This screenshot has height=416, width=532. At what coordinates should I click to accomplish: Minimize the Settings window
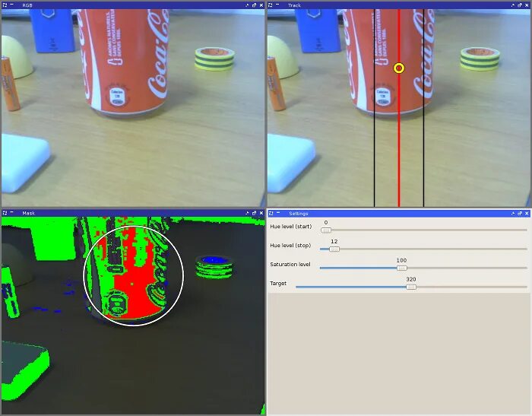pyautogui.click(x=513, y=213)
